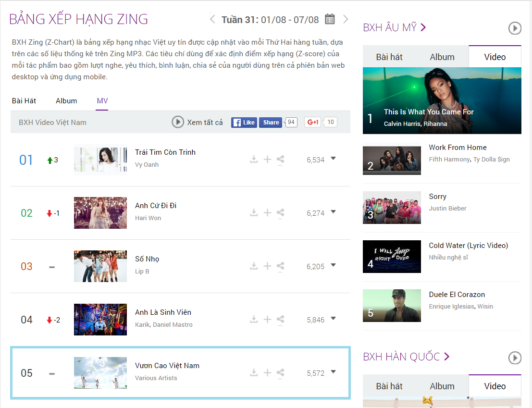Switch to Album tab in BXH Âu Mỹ
The width and height of the screenshot is (532, 408).
[x=442, y=57]
